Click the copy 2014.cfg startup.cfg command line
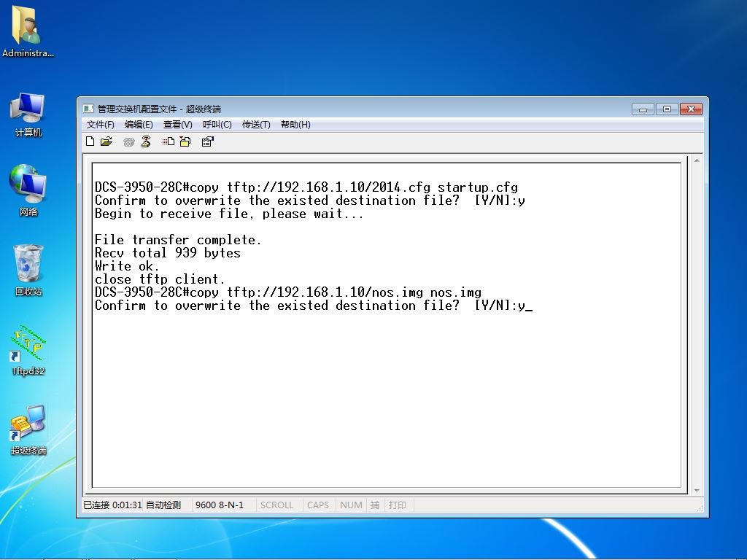This screenshot has height=560, width=747. [306, 187]
